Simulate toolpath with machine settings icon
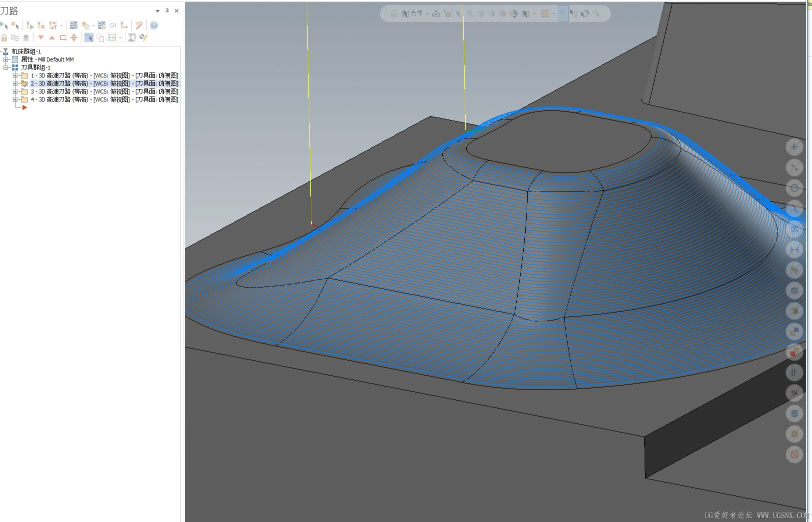This screenshot has width=812, height=522. pos(101,25)
